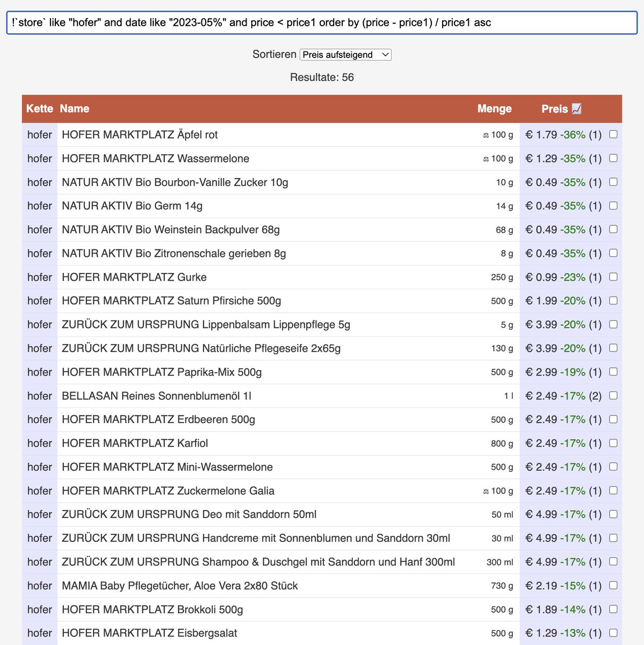Tick checkbox for HOFER MARKTPLATZ Gurke

pos(613,277)
